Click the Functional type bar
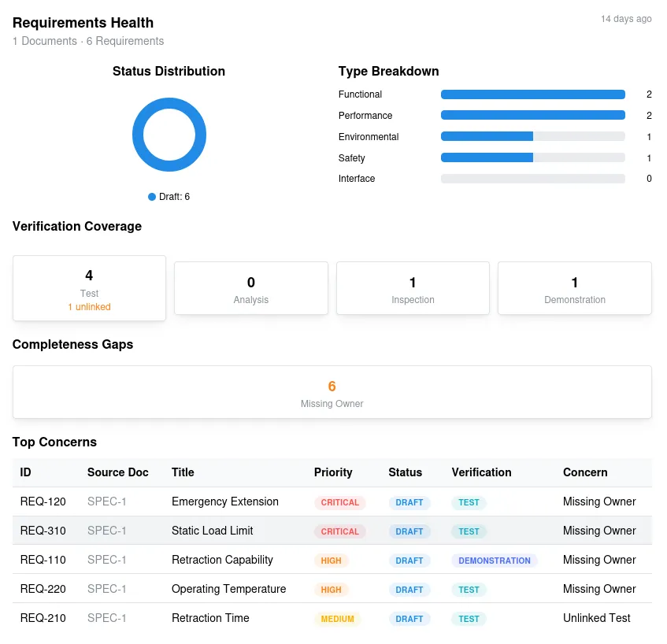The width and height of the screenshot is (667, 644). click(533, 94)
